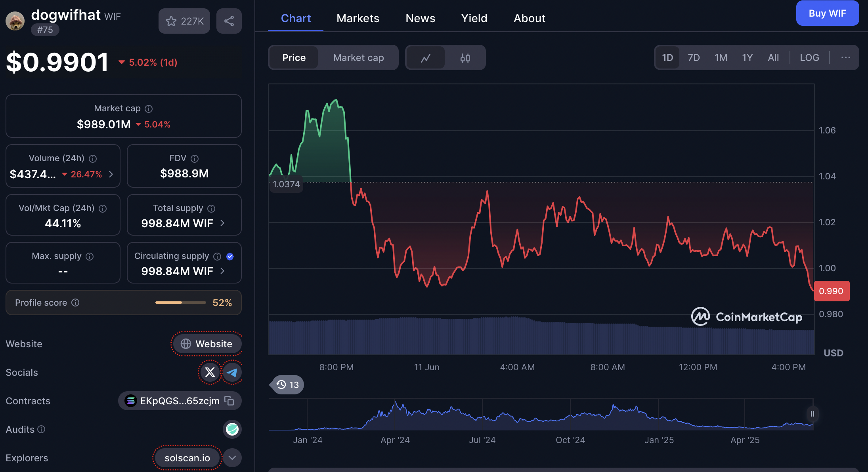The height and width of the screenshot is (472, 868).
Task: Toggle LOG scale on the chart
Action: click(x=809, y=58)
